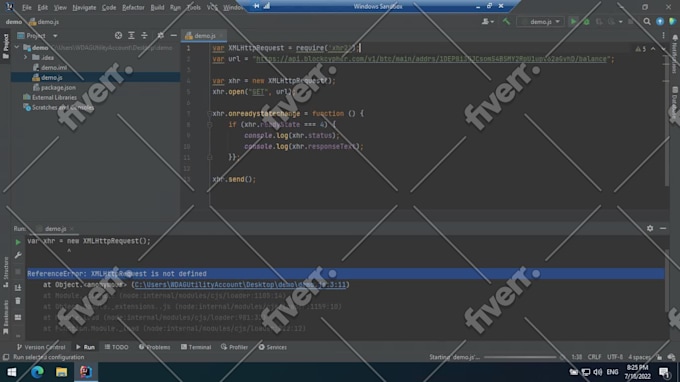Open profiler run options dropdown arrow

621,22
